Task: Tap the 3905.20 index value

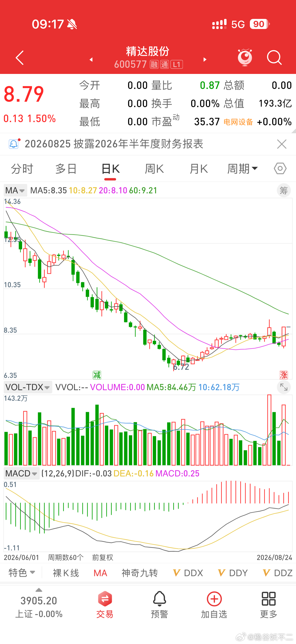Action: pyautogui.click(x=39, y=601)
